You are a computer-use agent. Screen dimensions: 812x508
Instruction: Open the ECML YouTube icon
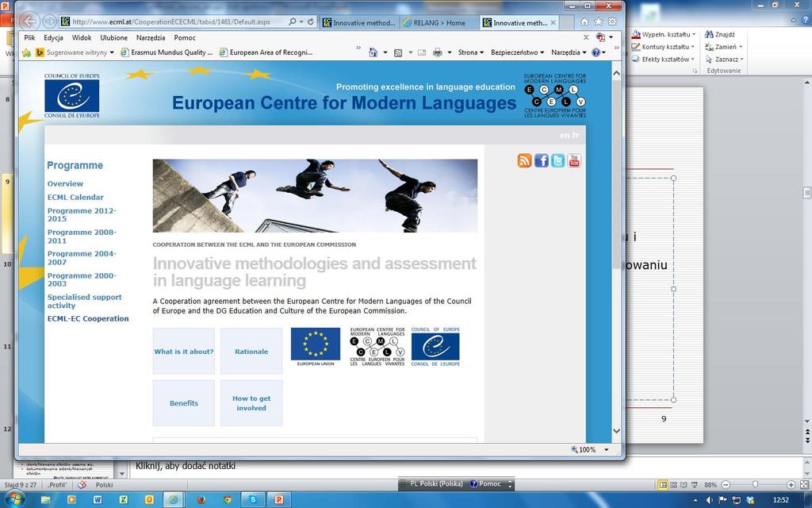[x=574, y=160]
